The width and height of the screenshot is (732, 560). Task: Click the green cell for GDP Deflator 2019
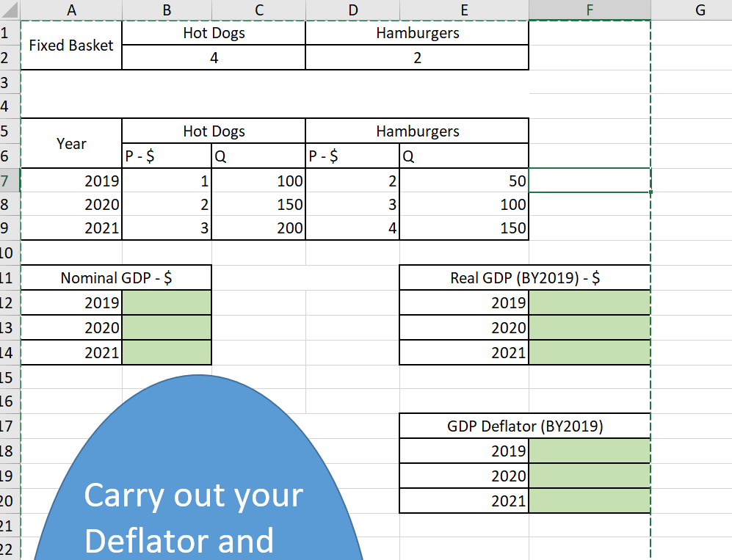click(x=590, y=450)
